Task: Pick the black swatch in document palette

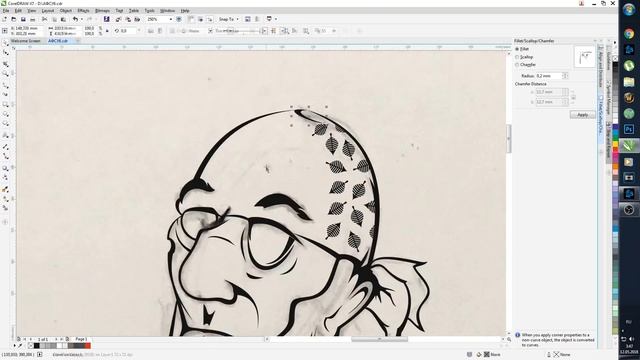Action: (36, 346)
